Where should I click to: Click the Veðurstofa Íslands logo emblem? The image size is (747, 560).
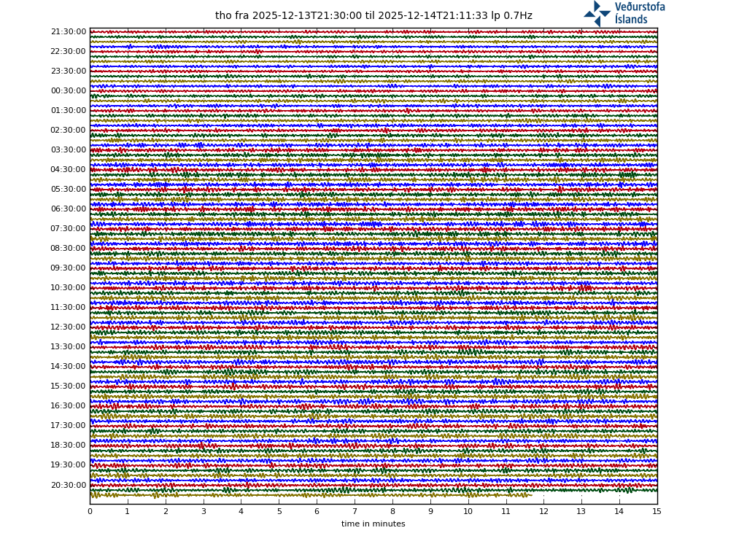pyautogui.click(x=597, y=14)
